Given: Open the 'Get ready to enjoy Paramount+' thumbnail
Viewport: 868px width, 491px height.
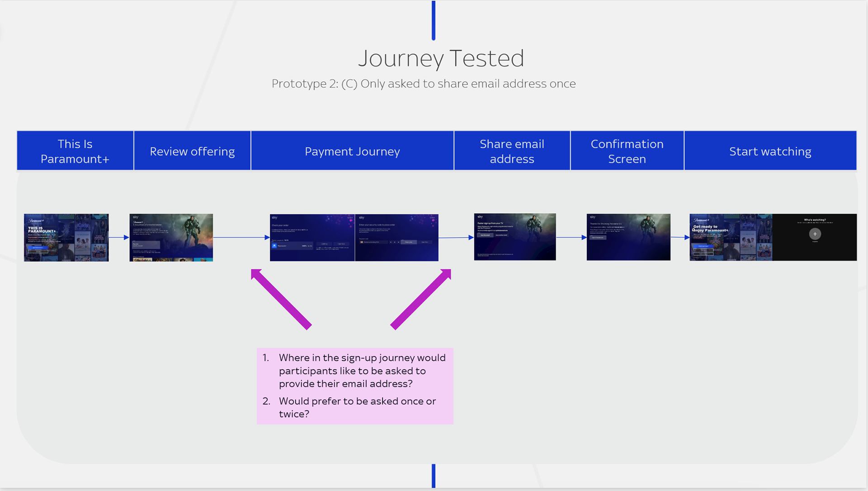Looking at the screenshot, I should pyautogui.click(x=731, y=237).
